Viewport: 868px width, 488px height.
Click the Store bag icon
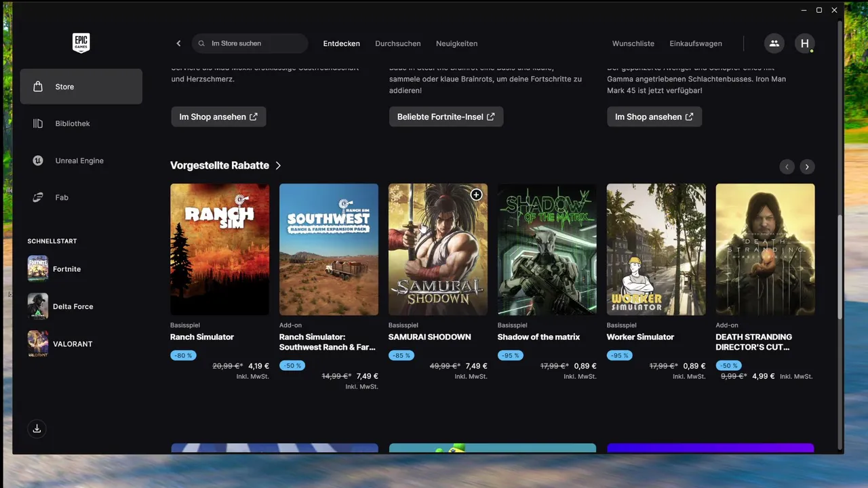38,87
